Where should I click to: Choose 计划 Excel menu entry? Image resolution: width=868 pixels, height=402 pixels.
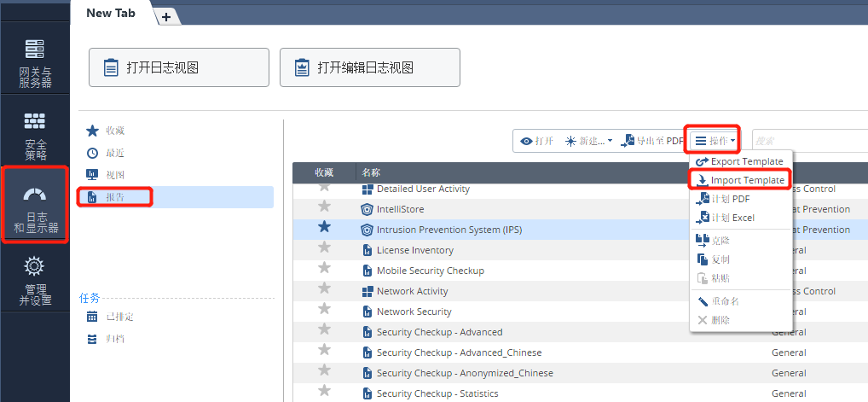pos(741,218)
